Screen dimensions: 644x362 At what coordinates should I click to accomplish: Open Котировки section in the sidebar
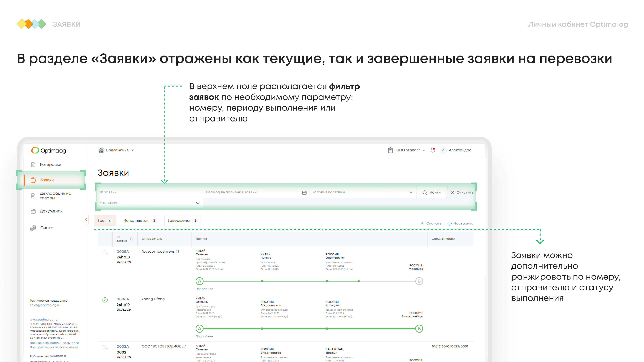pos(50,164)
